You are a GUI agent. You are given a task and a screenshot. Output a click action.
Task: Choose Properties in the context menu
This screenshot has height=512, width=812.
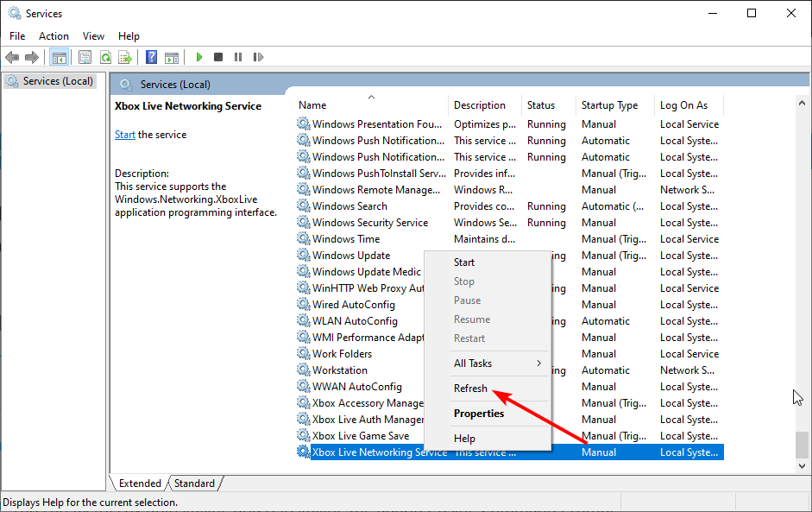click(x=487, y=414)
